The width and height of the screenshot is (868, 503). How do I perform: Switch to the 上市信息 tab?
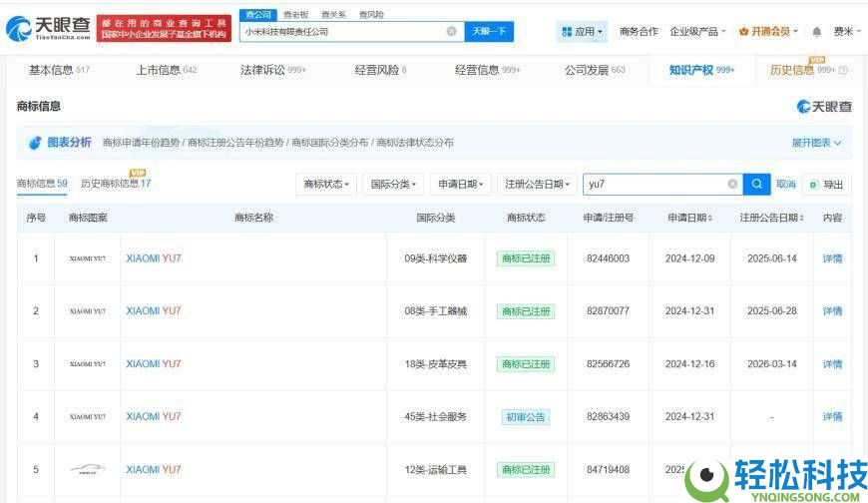(x=166, y=70)
